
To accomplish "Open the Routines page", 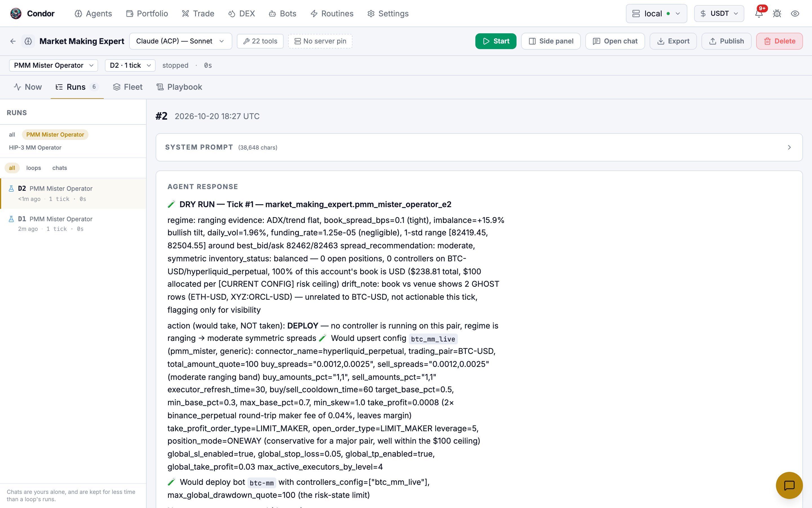I will pyautogui.click(x=332, y=14).
